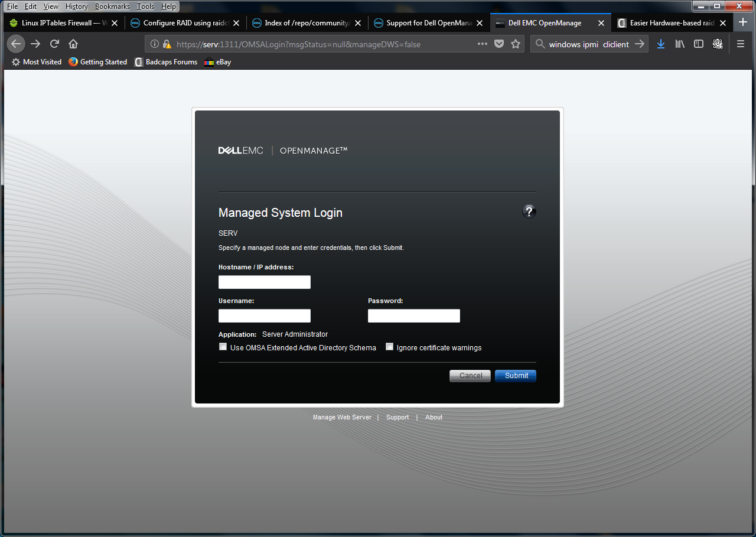
Task: Save page to Pocket
Action: [499, 44]
